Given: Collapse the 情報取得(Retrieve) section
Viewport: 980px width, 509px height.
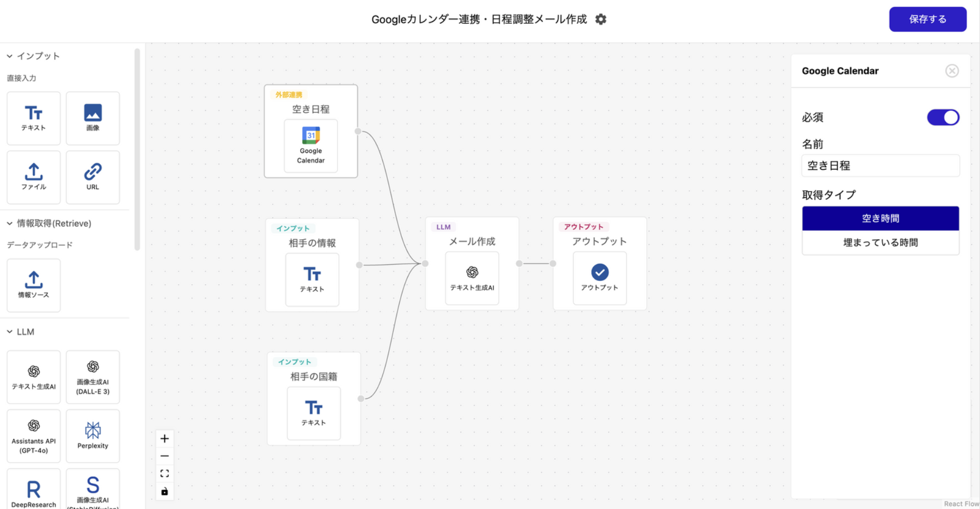Looking at the screenshot, I should tap(10, 223).
